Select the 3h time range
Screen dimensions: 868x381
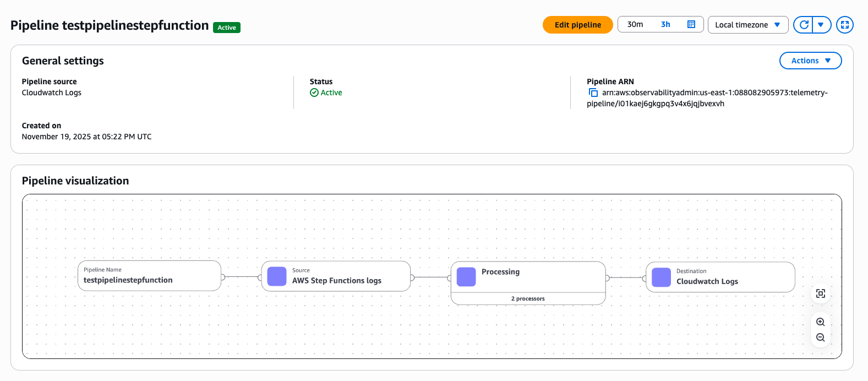click(x=665, y=24)
